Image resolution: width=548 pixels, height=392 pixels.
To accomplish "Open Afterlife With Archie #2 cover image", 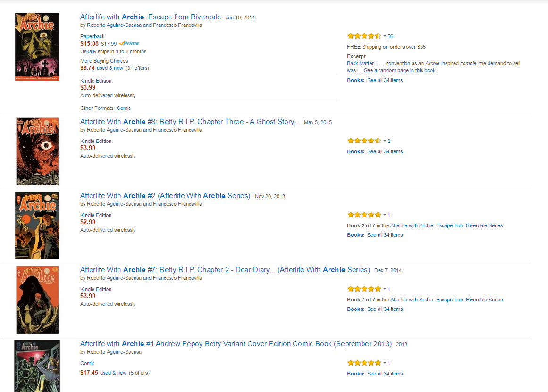I will click(x=37, y=225).
